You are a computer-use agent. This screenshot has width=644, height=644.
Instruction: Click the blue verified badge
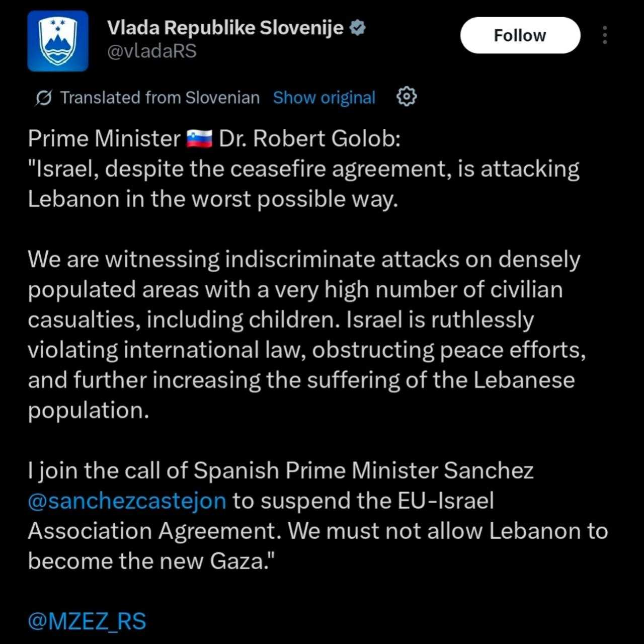357,28
